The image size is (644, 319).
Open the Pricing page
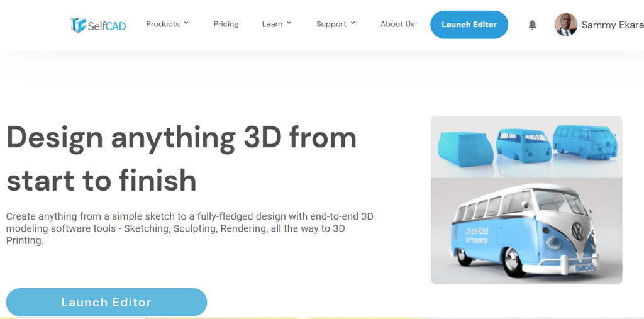226,24
